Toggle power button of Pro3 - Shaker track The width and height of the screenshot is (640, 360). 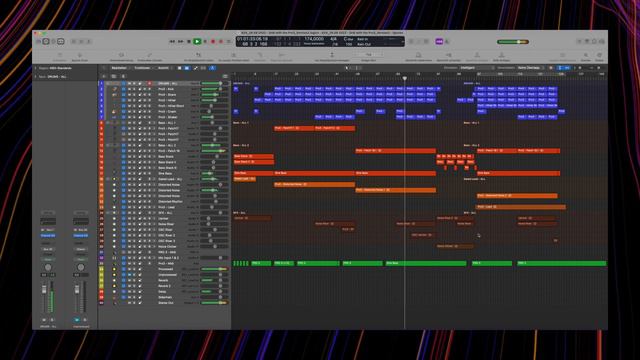(124, 117)
